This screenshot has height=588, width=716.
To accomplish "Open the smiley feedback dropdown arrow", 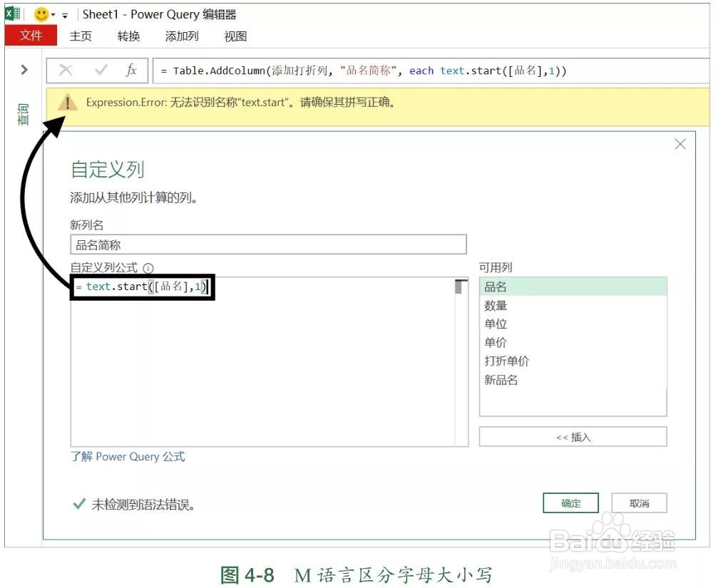I will [53, 15].
